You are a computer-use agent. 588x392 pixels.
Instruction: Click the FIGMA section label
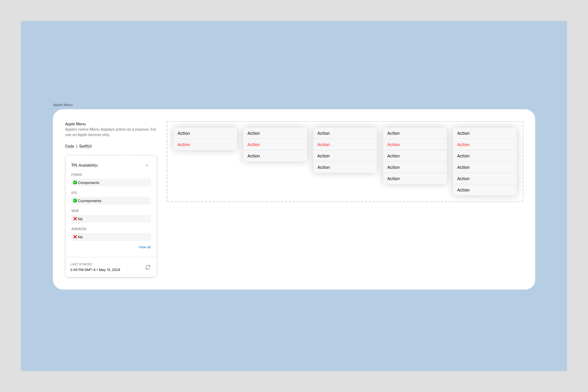coord(77,175)
